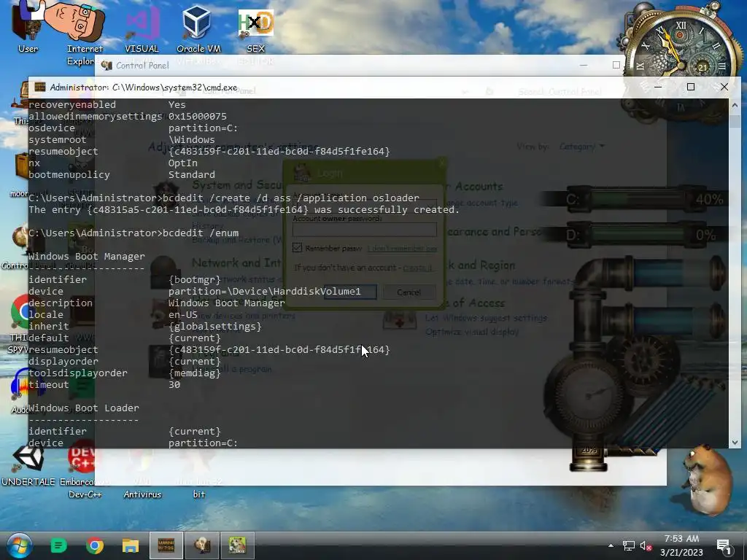Image resolution: width=747 pixels, height=560 pixels.
Task: Open the cmd.exe window system menu icon
Action: coord(40,87)
